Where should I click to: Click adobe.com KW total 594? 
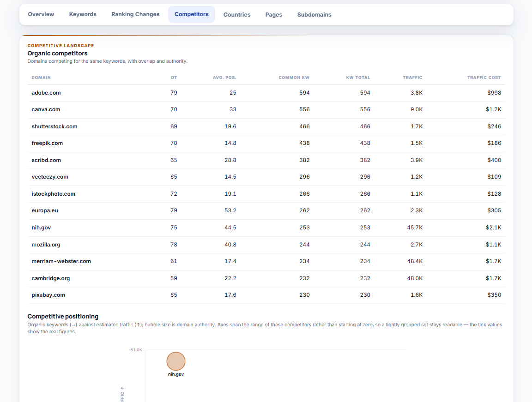pyautogui.click(x=365, y=93)
